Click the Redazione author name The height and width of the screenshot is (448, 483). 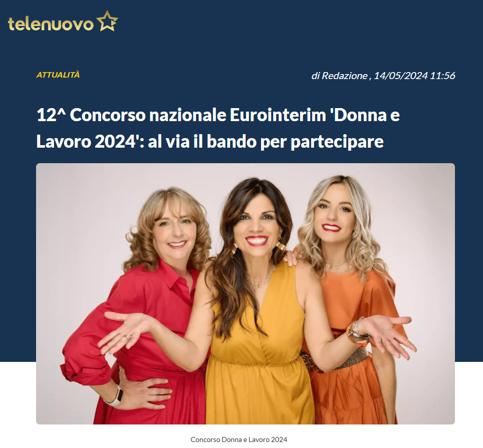pos(344,76)
